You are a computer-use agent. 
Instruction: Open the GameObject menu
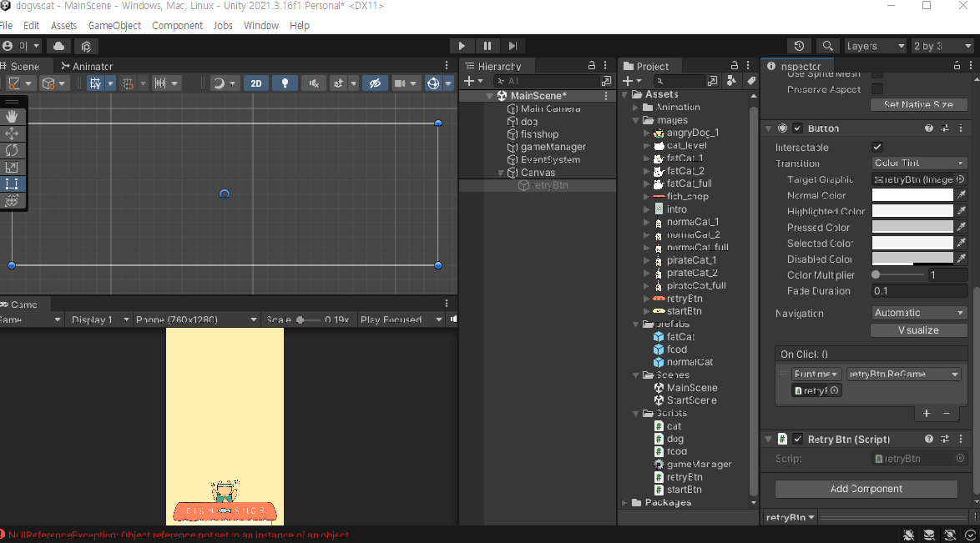click(114, 26)
